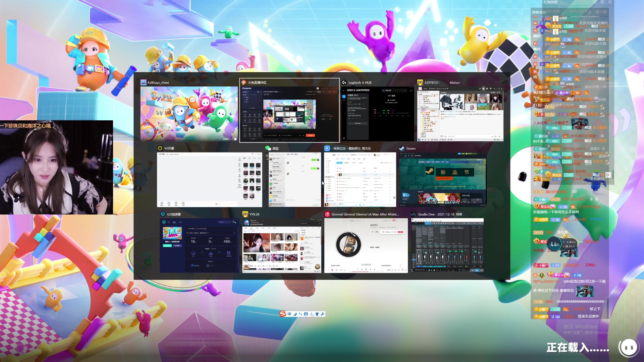Image resolution: width=644 pixels, height=362 pixels.
Task: Click the streamer webcam overlay
Action: [56, 167]
